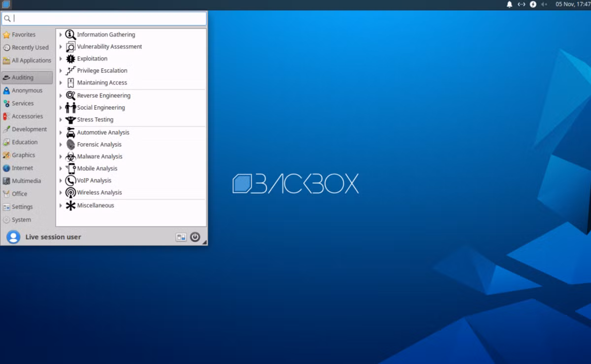Open the network connection tray icon
This screenshot has height=364, width=591.
coord(522,4)
